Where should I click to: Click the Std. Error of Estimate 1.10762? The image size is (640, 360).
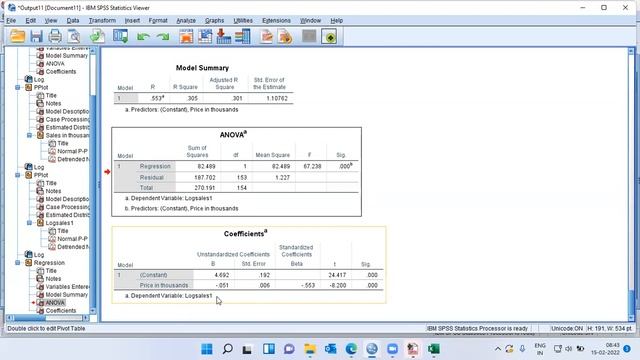point(277,98)
